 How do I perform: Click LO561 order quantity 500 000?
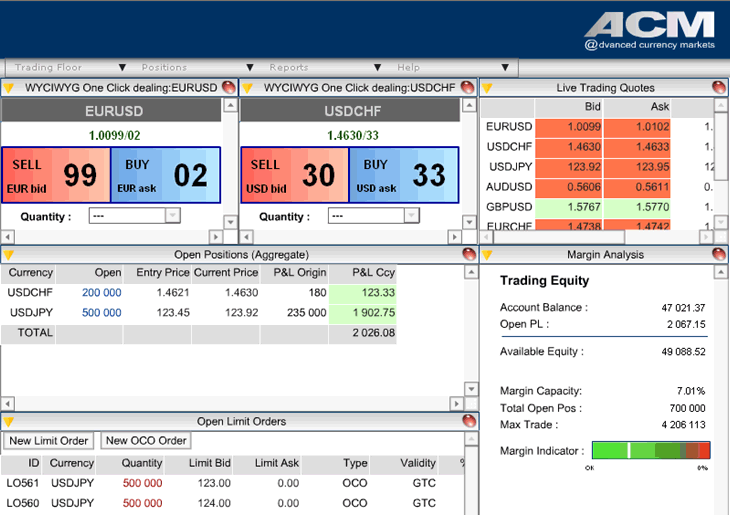[142, 483]
